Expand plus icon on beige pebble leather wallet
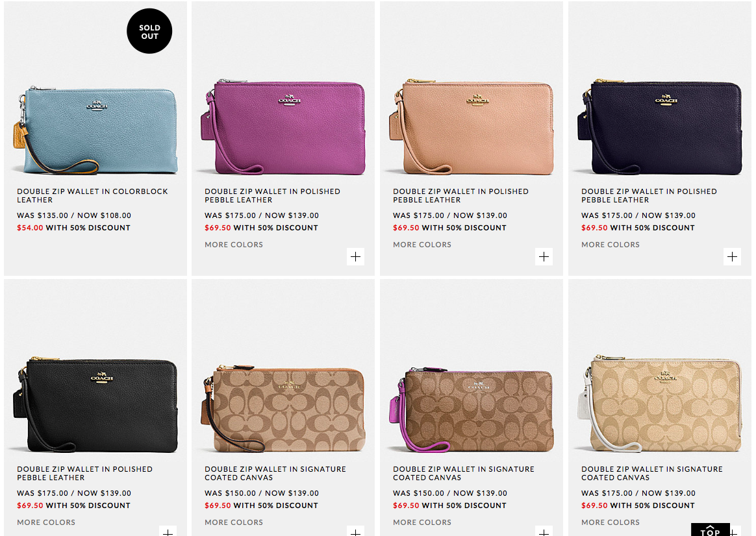The image size is (756, 536). 544,257
